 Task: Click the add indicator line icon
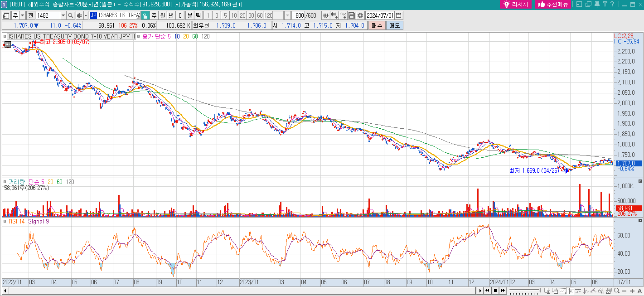coord(343,15)
